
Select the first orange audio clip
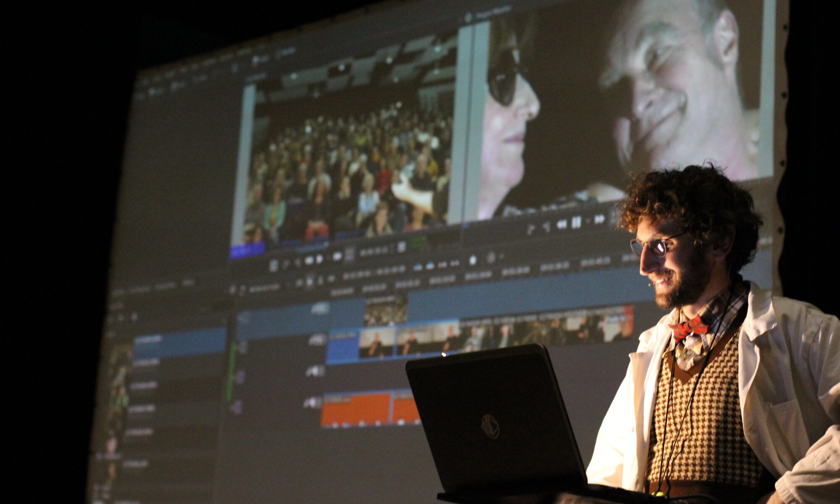click(x=356, y=410)
